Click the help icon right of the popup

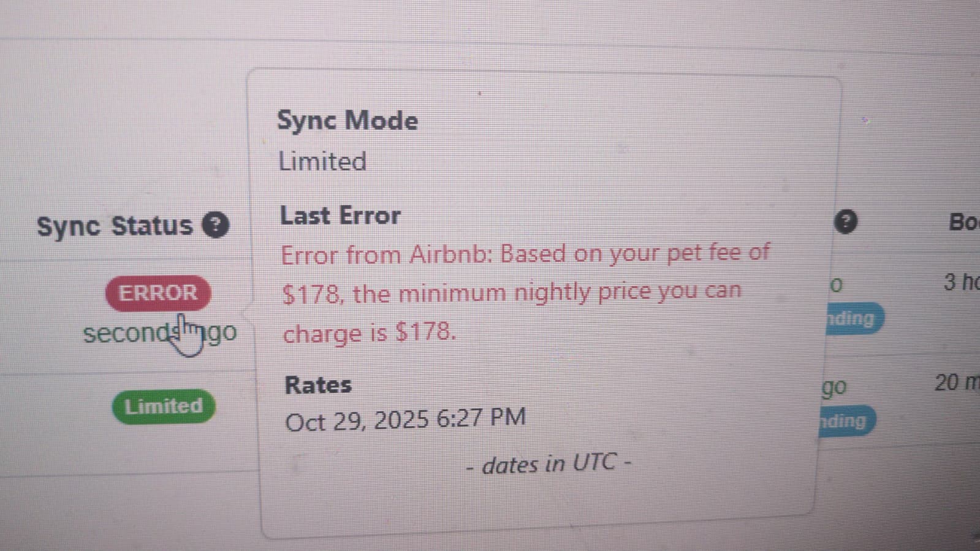(845, 221)
